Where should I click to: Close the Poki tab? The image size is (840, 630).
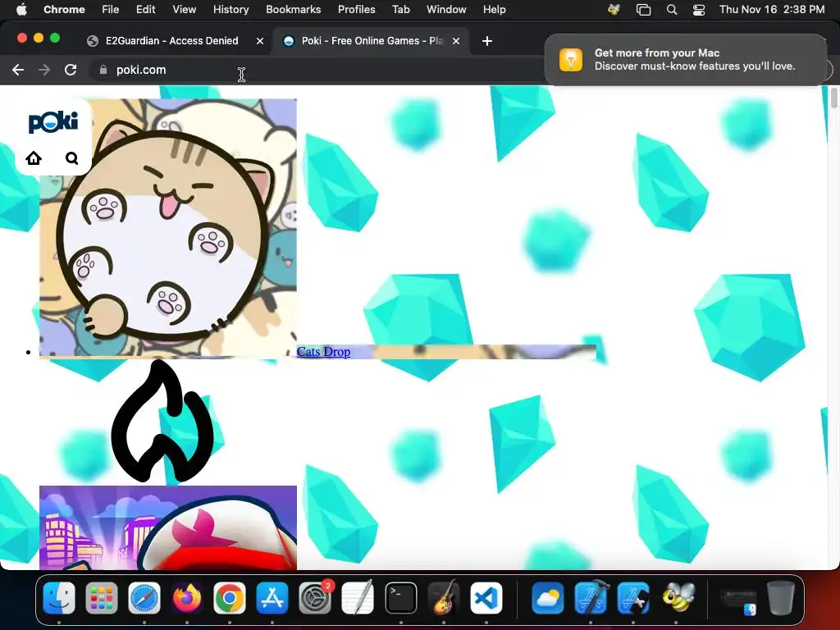point(456,41)
